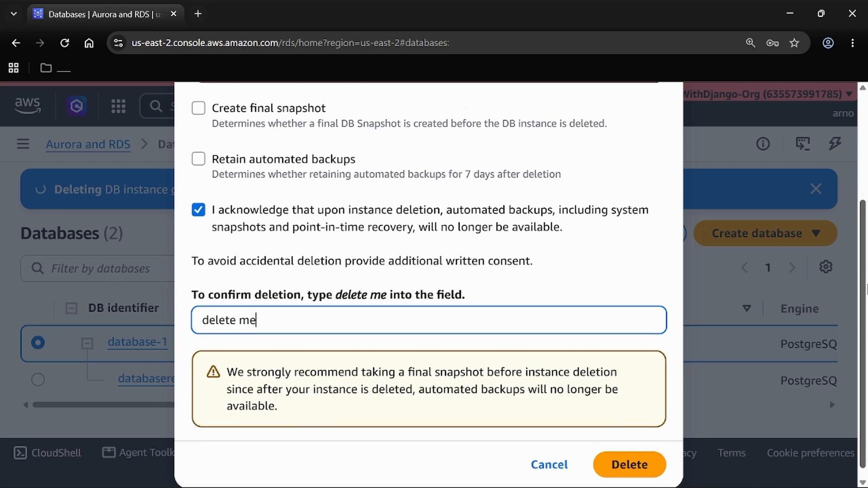Click the AWS console search icon
868x488 pixels.
[x=156, y=106]
